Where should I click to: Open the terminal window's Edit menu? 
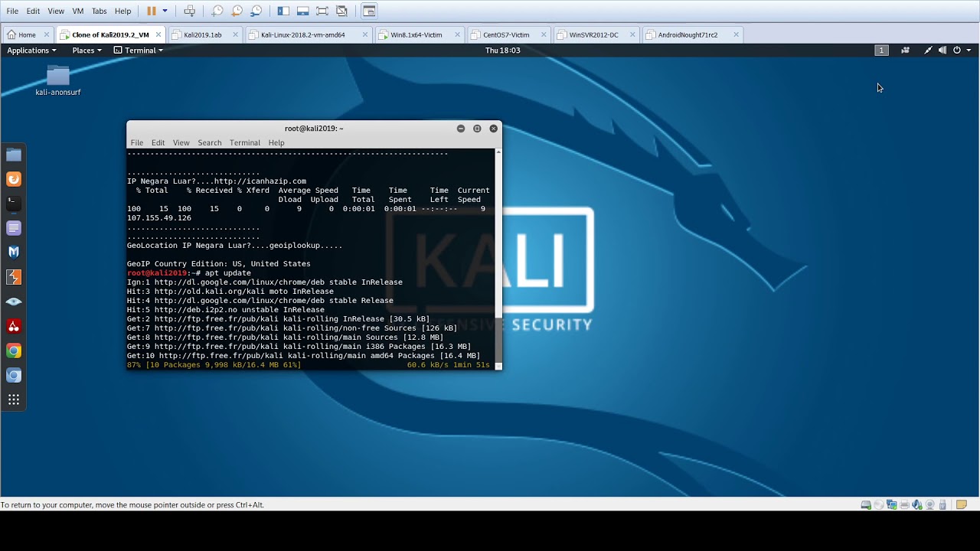click(158, 142)
